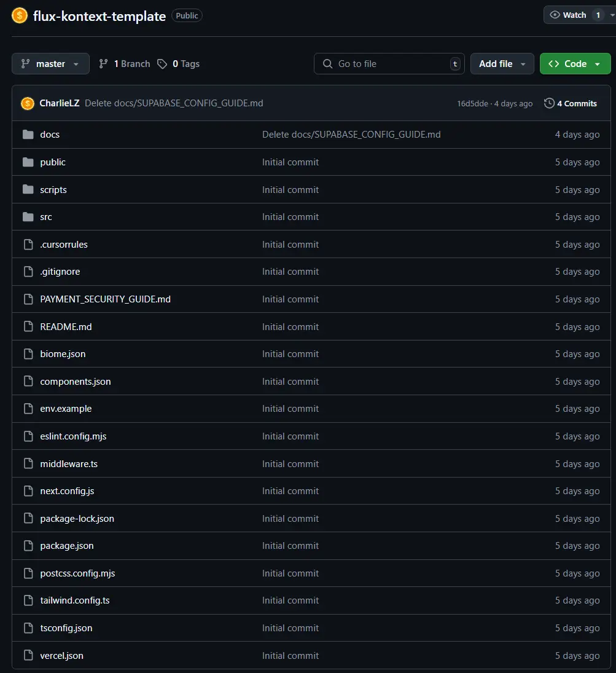Click CharlieLZ's avatar in commit row
This screenshot has width=616, height=673.
[28, 103]
